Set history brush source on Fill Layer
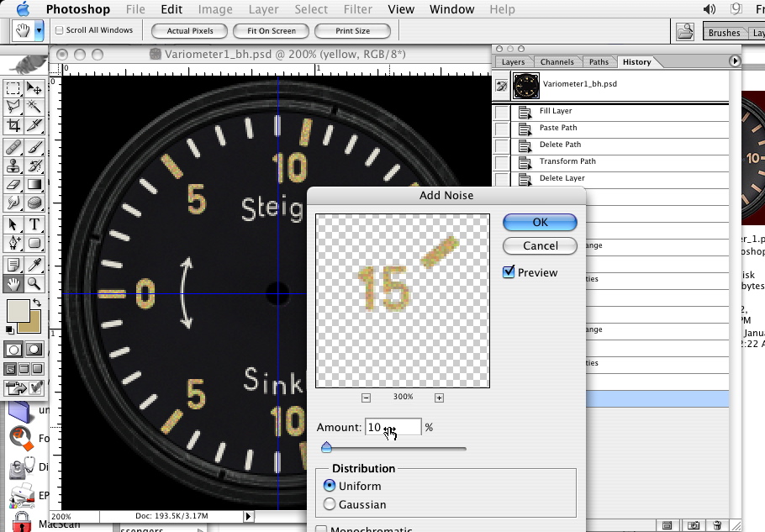This screenshot has width=765, height=532. tap(502, 112)
